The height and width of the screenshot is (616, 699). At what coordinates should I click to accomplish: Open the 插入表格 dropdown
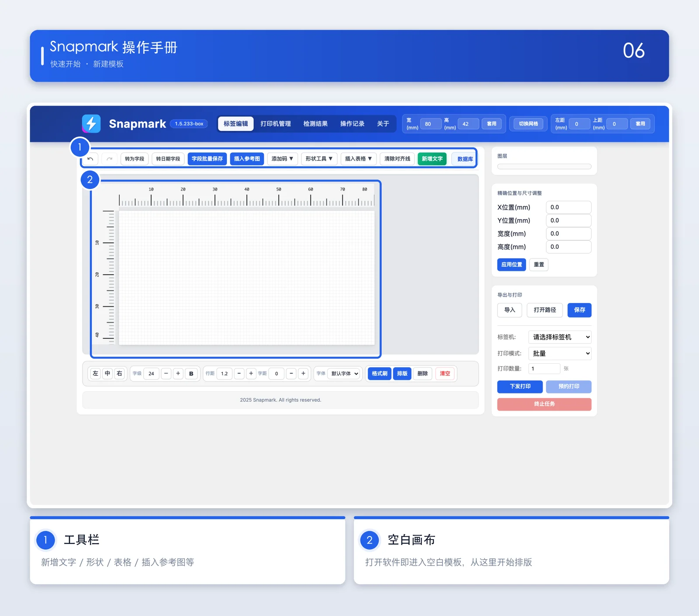(358, 159)
